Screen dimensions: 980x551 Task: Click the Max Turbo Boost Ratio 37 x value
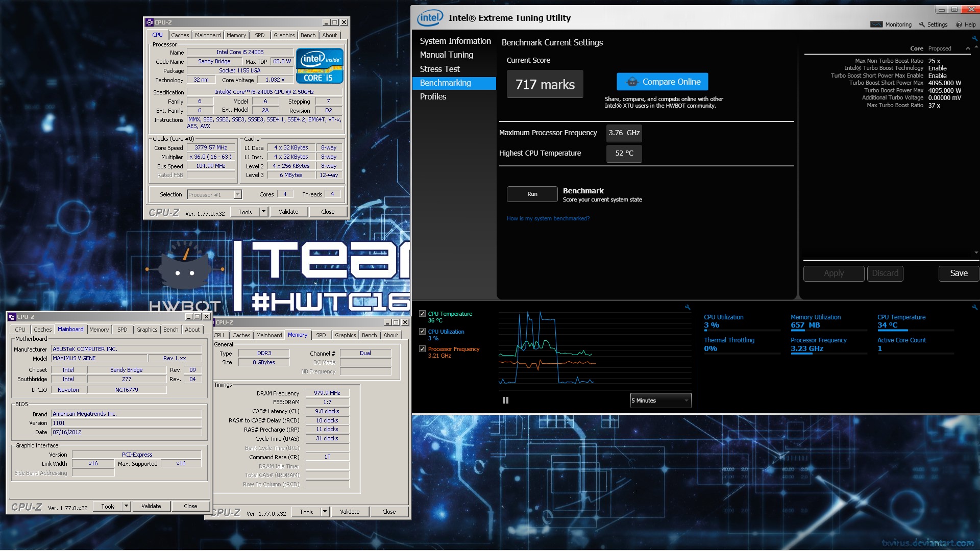(934, 105)
